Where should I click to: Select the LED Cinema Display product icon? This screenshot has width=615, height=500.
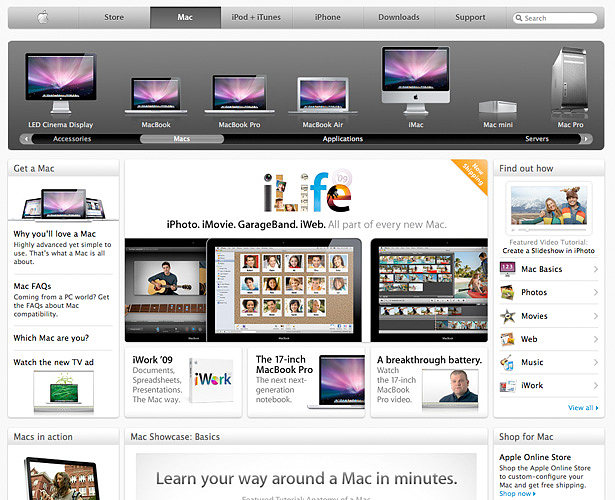coord(61,83)
